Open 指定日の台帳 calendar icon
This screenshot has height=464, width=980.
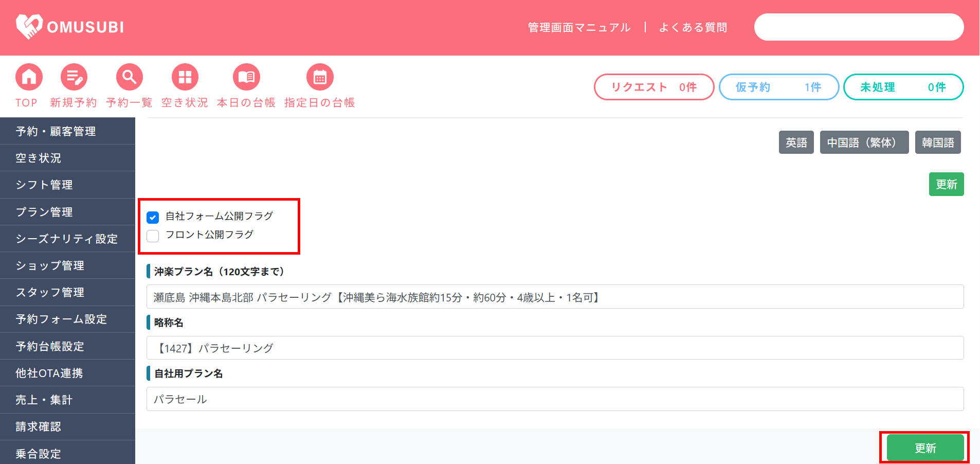(x=320, y=77)
